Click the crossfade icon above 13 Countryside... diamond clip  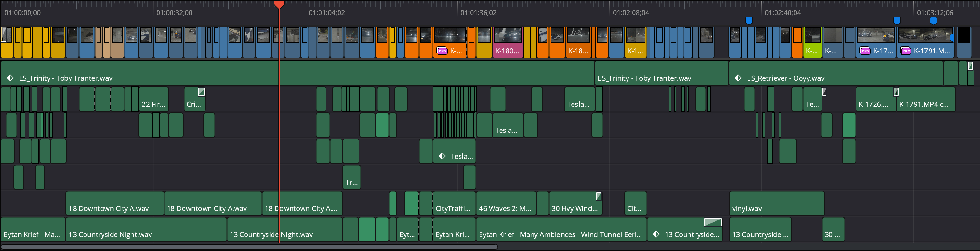pyautogui.click(x=713, y=222)
